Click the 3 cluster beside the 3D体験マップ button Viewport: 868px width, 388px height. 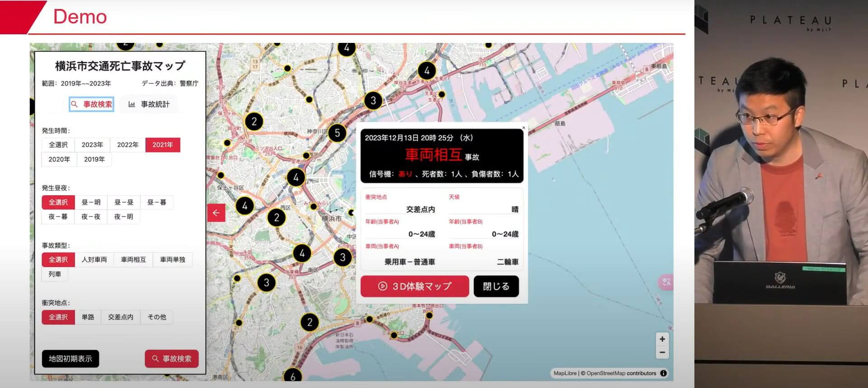pyautogui.click(x=343, y=257)
